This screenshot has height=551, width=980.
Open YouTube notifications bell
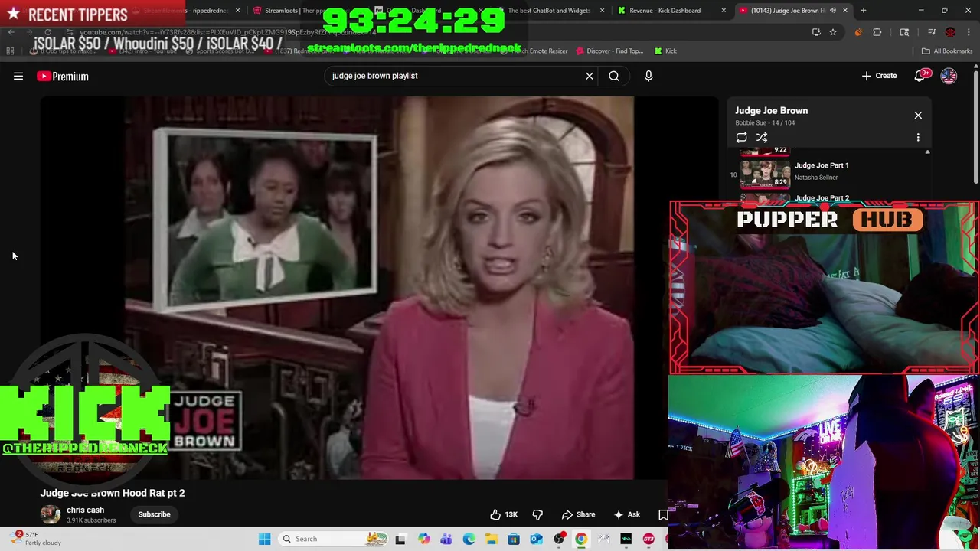pyautogui.click(x=920, y=76)
